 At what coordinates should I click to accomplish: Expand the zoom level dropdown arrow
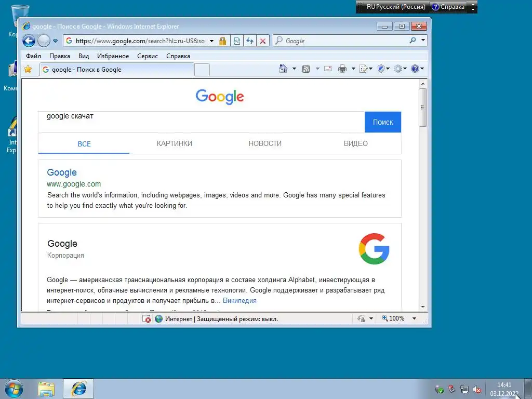coord(414,318)
